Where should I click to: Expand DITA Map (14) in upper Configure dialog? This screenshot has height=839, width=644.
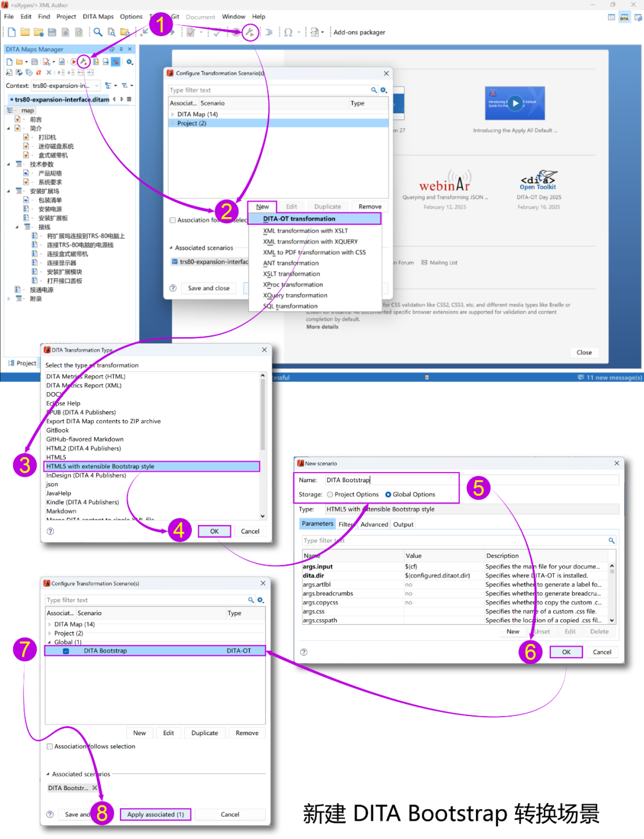coord(173,114)
